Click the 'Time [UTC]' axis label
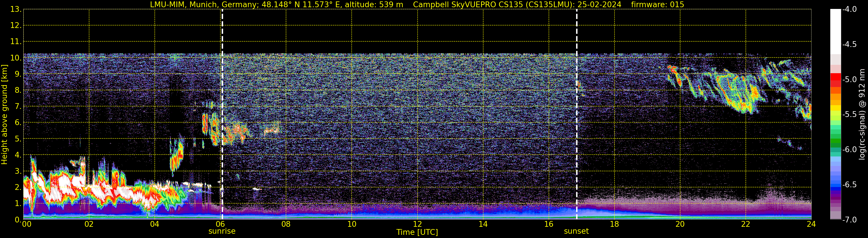The image size is (868, 238). 417,232
